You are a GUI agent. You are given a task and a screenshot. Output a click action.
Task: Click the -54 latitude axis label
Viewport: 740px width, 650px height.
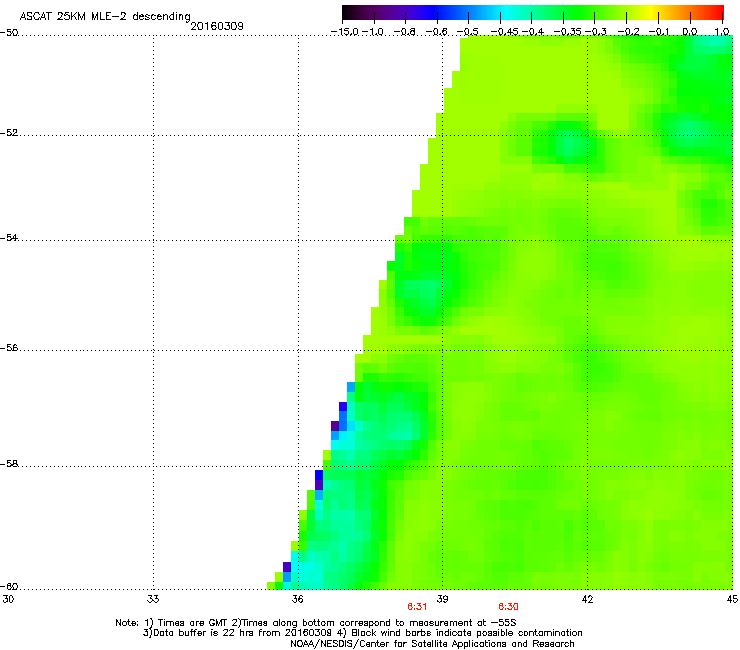9,237
